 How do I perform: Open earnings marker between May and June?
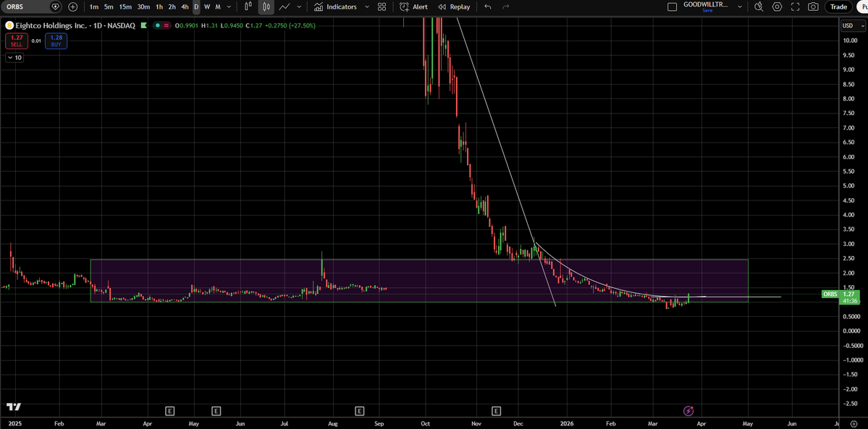point(216,411)
